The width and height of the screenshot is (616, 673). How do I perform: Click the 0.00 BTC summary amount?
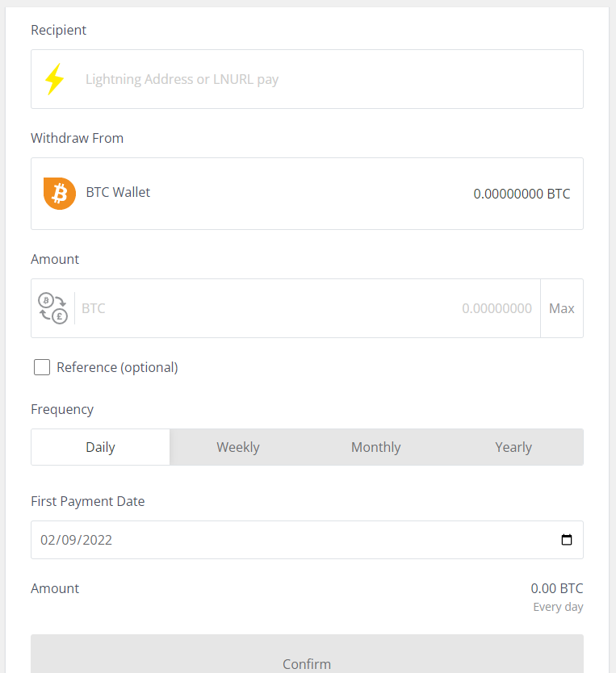tap(557, 588)
